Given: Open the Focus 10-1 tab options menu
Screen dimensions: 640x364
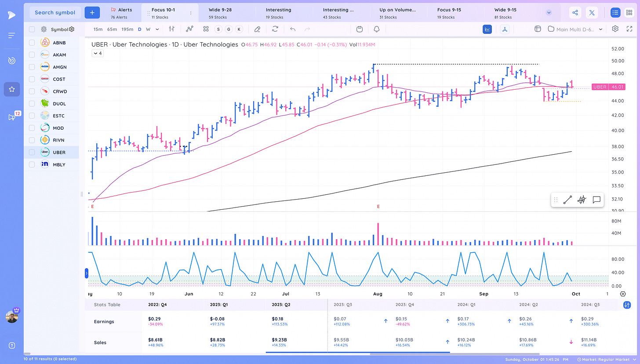Looking at the screenshot, I should coord(190,13).
